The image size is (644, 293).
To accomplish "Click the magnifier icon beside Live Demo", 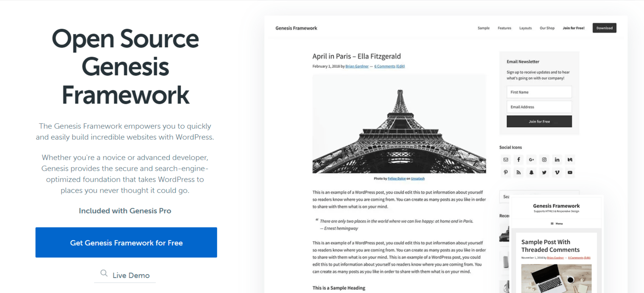I will 104,273.
